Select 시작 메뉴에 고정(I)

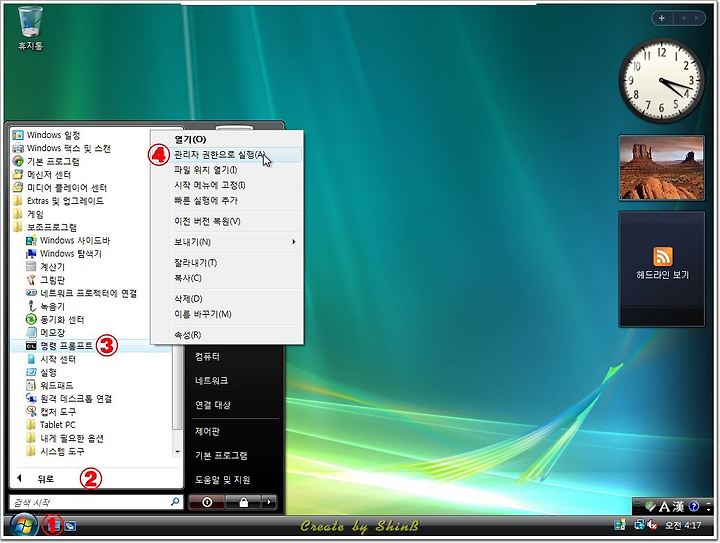(227, 185)
